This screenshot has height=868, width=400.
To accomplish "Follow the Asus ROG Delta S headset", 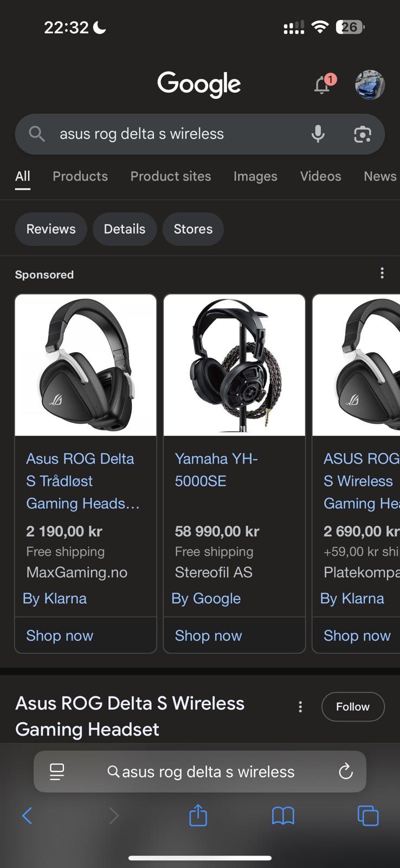I will click(x=353, y=706).
